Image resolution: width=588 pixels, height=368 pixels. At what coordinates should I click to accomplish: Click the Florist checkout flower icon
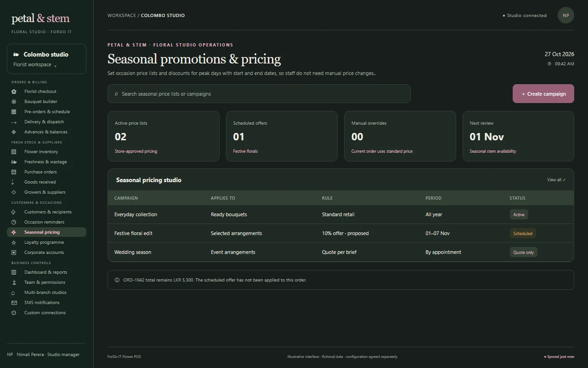pos(14,92)
